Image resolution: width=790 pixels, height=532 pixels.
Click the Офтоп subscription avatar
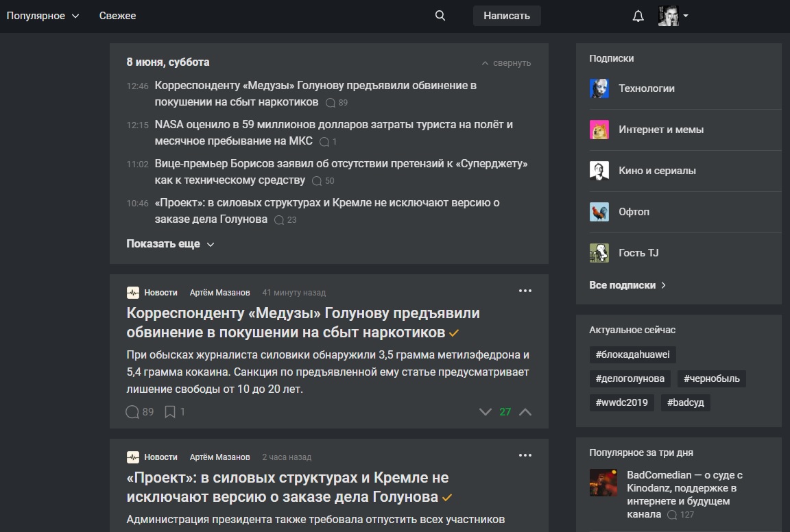(x=599, y=212)
